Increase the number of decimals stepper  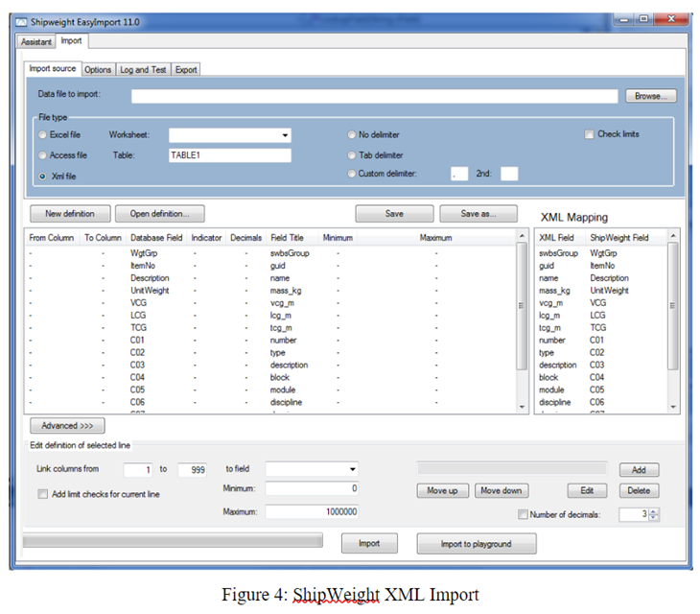pos(654,511)
